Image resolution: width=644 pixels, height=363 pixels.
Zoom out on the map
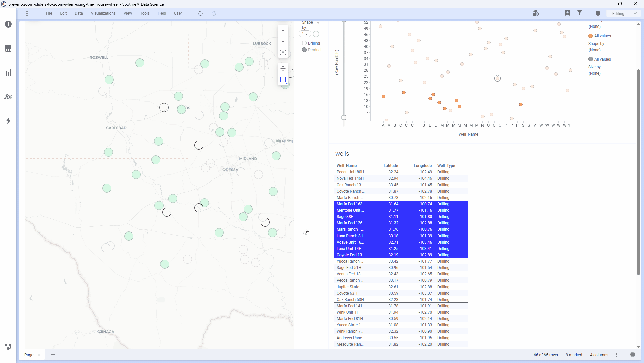pos(283,41)
